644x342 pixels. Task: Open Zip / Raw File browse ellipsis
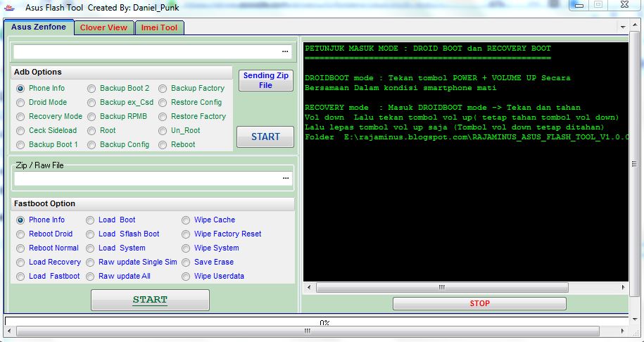click(286, 178)
